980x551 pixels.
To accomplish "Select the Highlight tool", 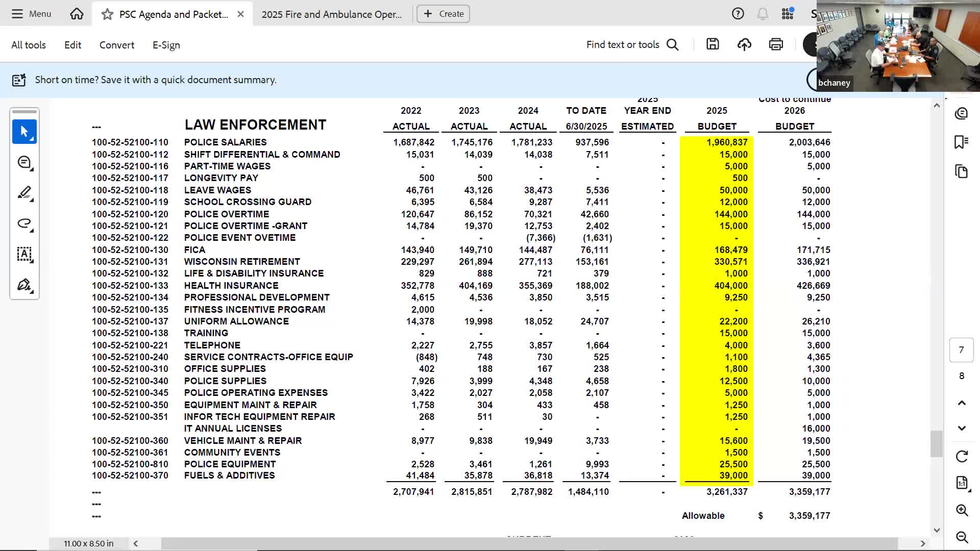I will (x=24, y=193).
